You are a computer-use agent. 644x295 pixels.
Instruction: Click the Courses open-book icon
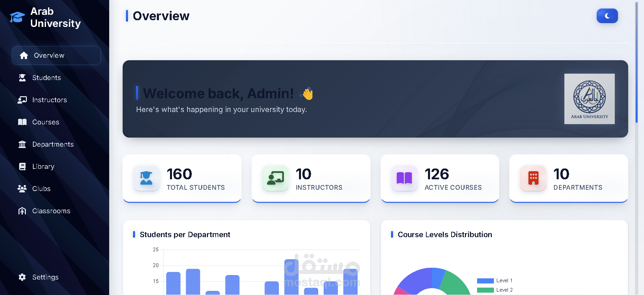(22, 122)
